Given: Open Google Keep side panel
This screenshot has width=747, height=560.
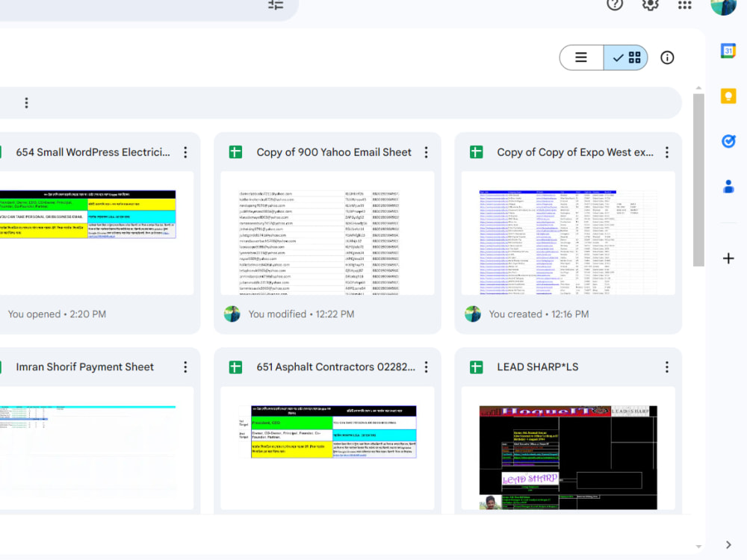Looking at the screenshot, I should click(x=728, y=96).
